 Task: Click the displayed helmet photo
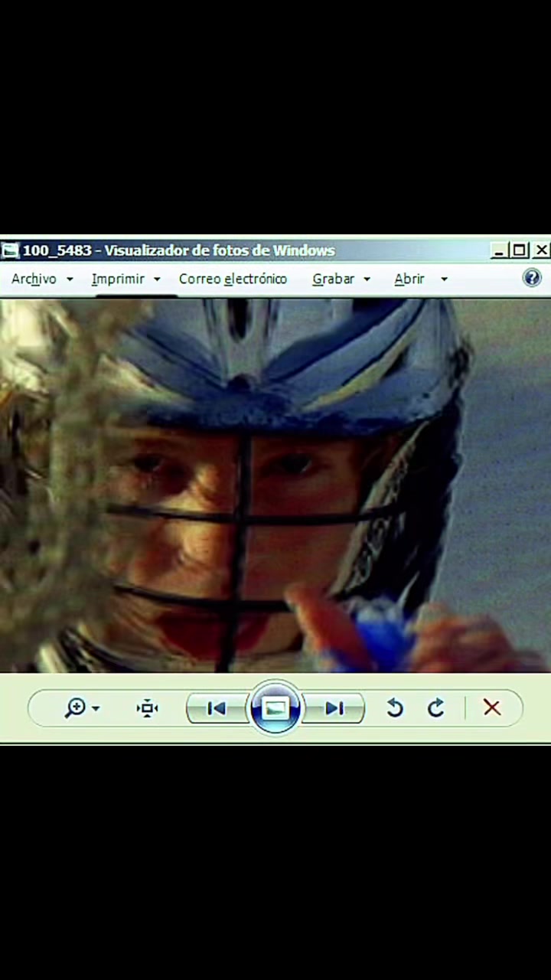click(275, 485)
